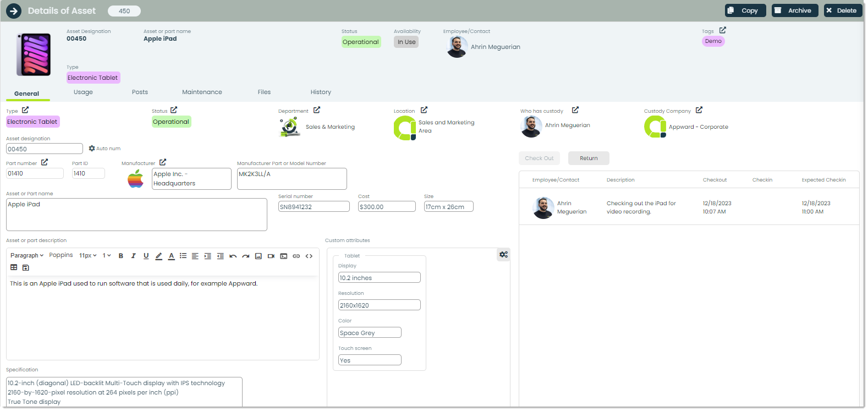This screenshot has height=411, width=868.
Task: Click the Demo tag
Action: click(713, 41)
